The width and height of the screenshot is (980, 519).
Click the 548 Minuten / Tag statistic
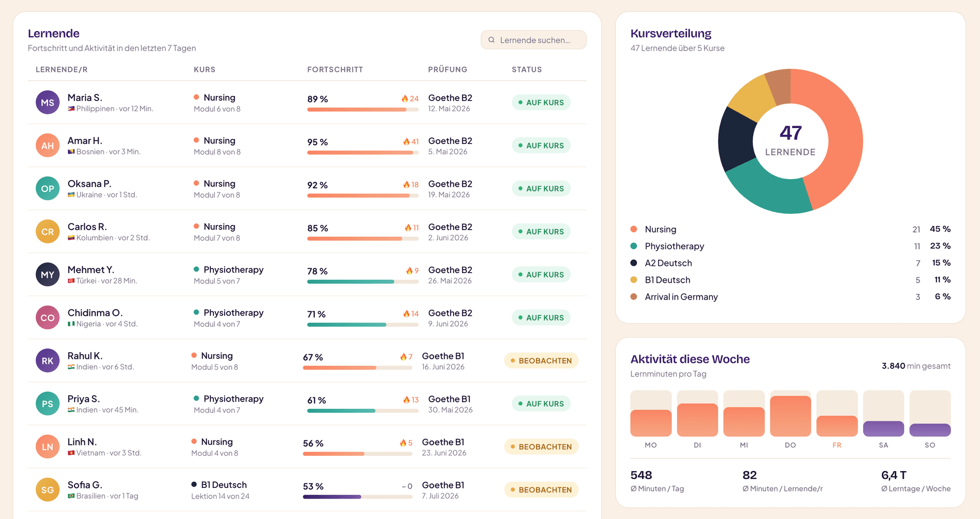coord(657,481)
